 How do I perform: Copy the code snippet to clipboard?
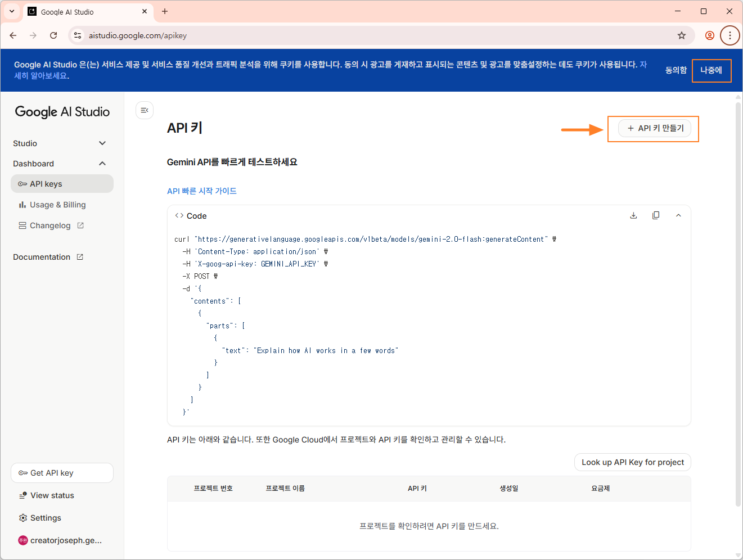point(656,215)
